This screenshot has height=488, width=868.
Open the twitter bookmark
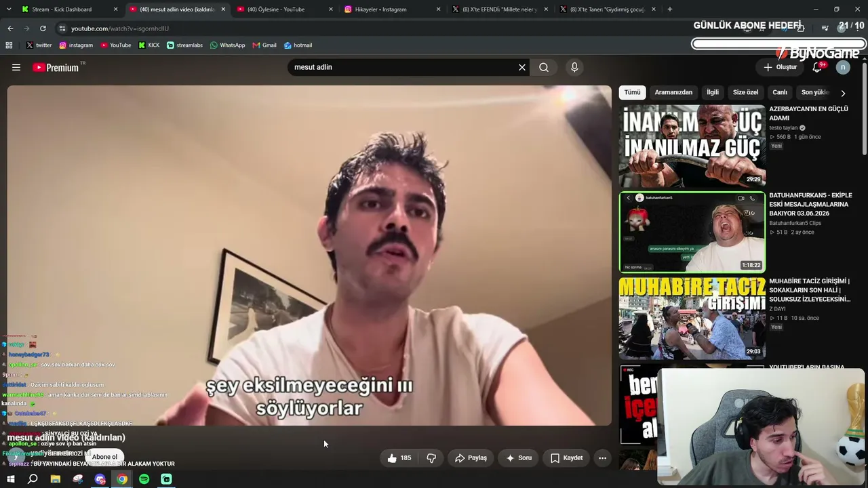tap(39, 45)
